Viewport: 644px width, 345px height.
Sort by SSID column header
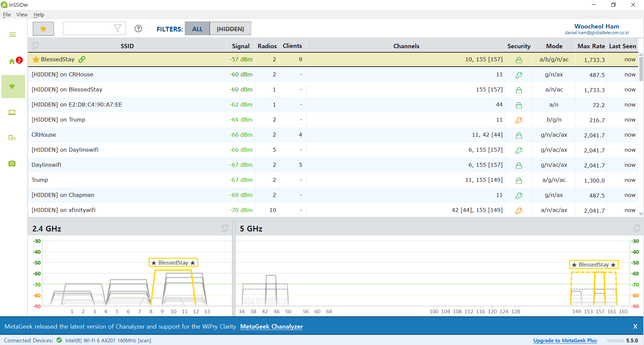[x=127, y=46]
